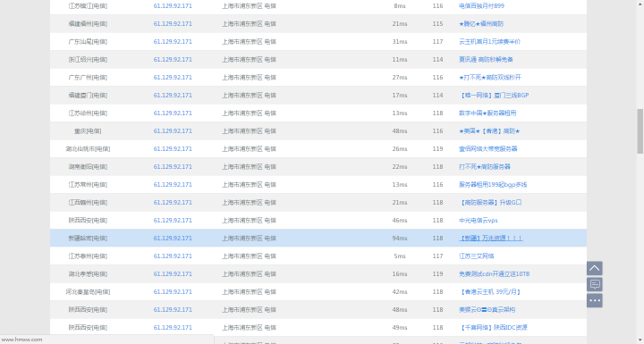The image size is (644, 344).
Task: Open the 服务器租用199起bgp多线 link
Action: tap(493, 185)
